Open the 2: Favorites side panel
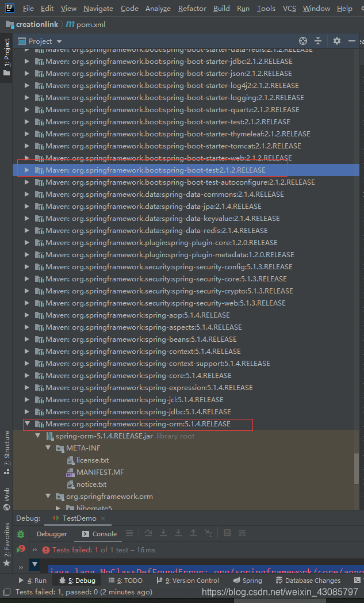364x603 pixels. (6, 544)
